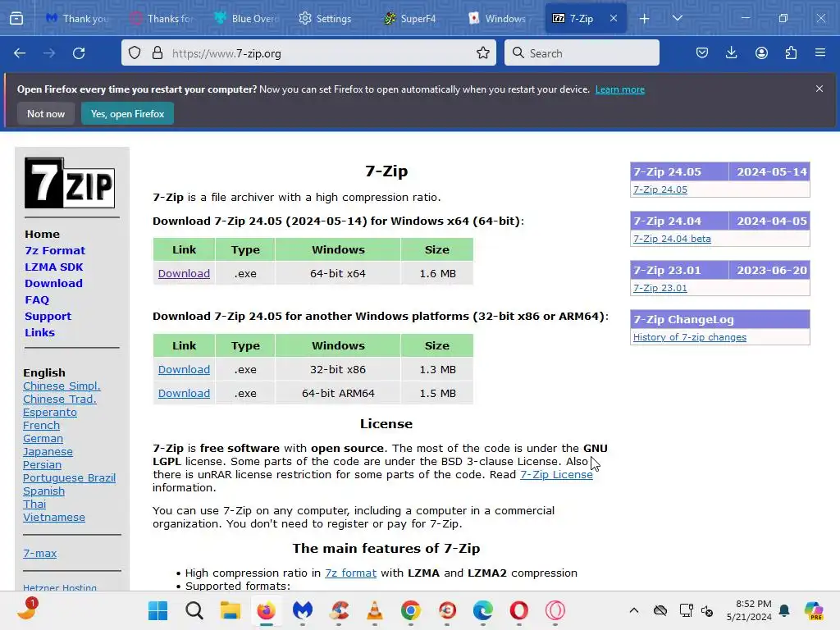Switch language to German
This screenshot has height=630, width=840.
pos(43,438)
